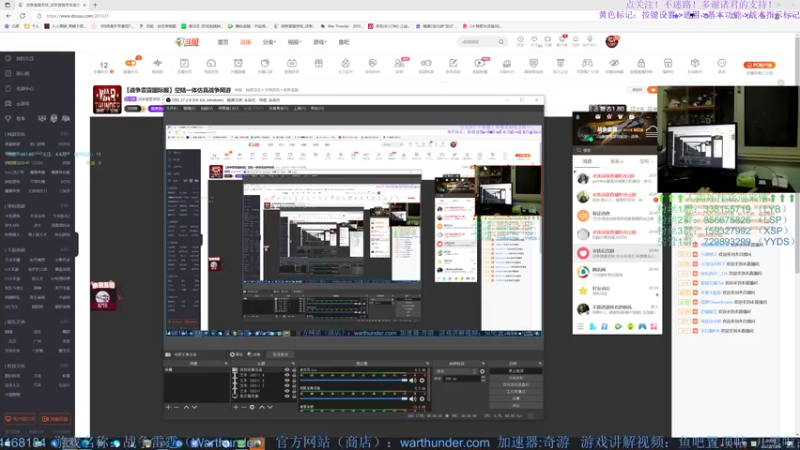Image resolution: width=800 pixels, height=450 pixels.
Task: Toggle visibility of 文本 (GDI+) 3 source
Action: [x=287, y=380]
